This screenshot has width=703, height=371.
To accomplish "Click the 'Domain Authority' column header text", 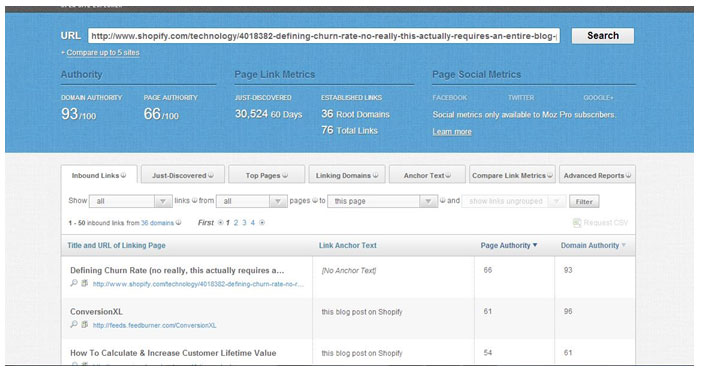I will pos(590,245).
